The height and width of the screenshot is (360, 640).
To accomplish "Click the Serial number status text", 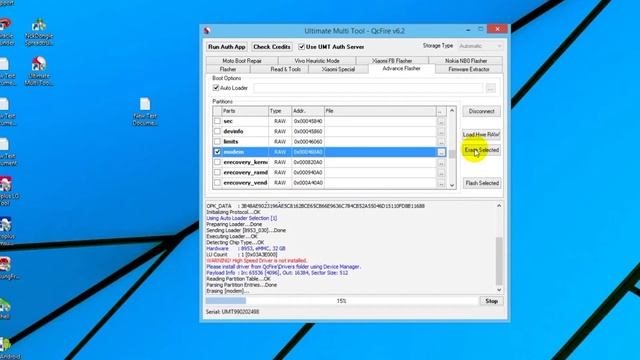I will click(x=232, y=312).
